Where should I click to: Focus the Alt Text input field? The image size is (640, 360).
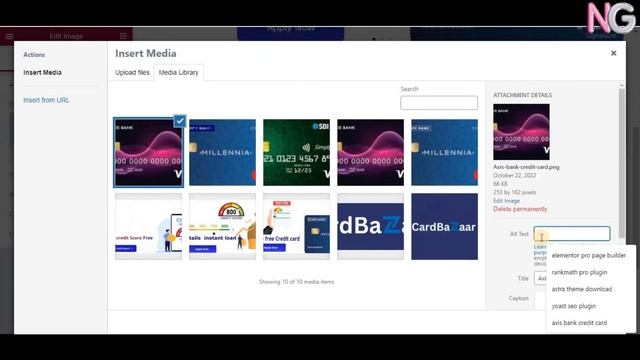point(572,233)
